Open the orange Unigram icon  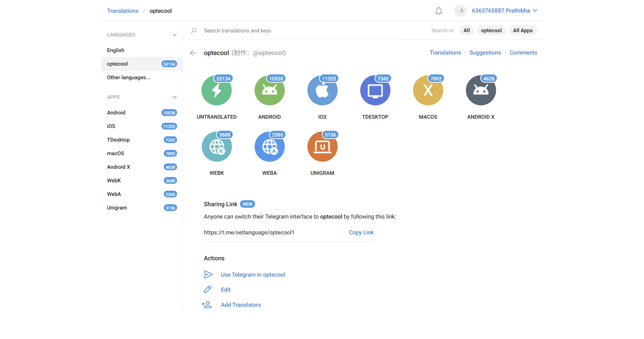click(x=322, y=147)
